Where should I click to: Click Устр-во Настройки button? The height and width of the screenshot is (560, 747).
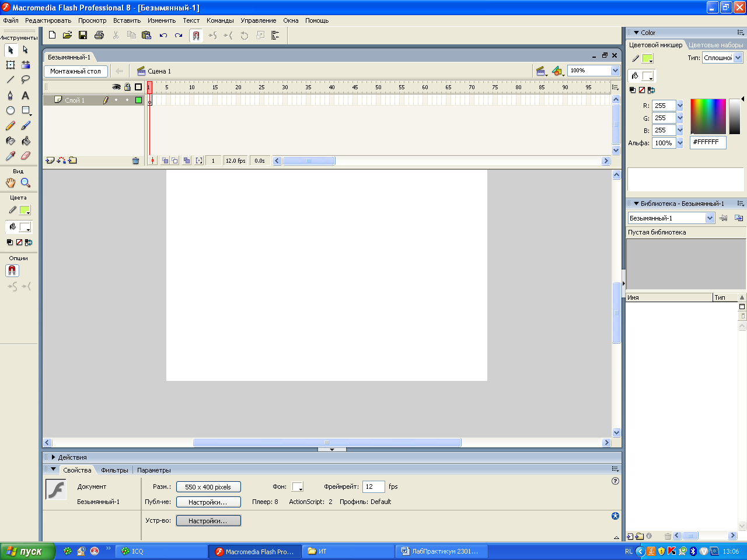click(208, 521)
